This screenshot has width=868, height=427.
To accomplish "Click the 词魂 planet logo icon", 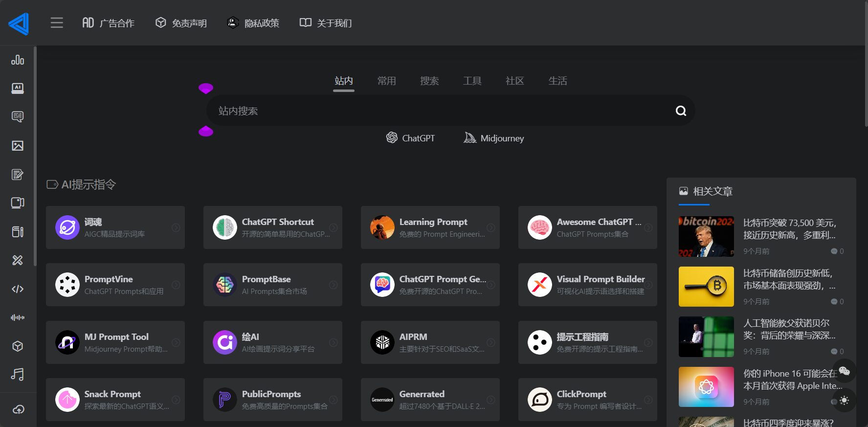I will tap(67, 227).
